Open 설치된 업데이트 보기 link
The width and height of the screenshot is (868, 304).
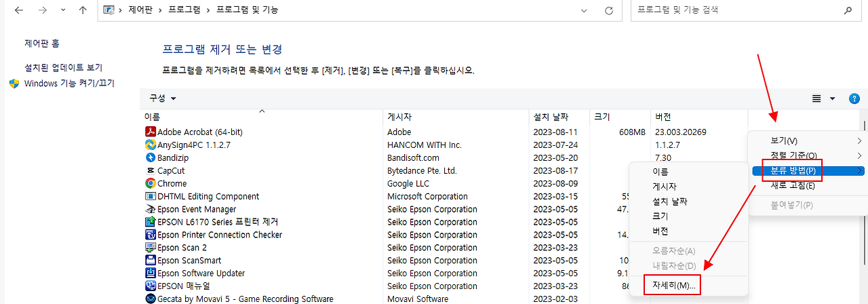[x=63, y=68]
